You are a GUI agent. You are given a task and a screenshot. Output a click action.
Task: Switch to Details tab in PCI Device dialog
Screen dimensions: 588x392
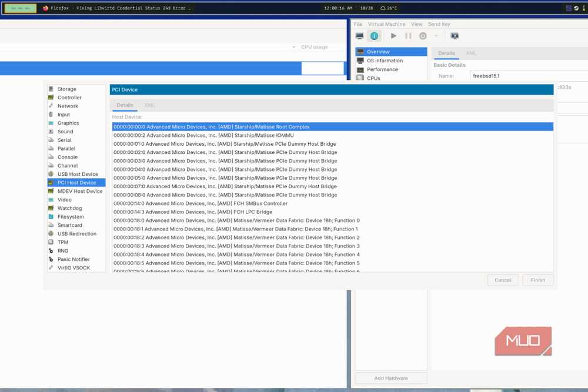[125, 105]
